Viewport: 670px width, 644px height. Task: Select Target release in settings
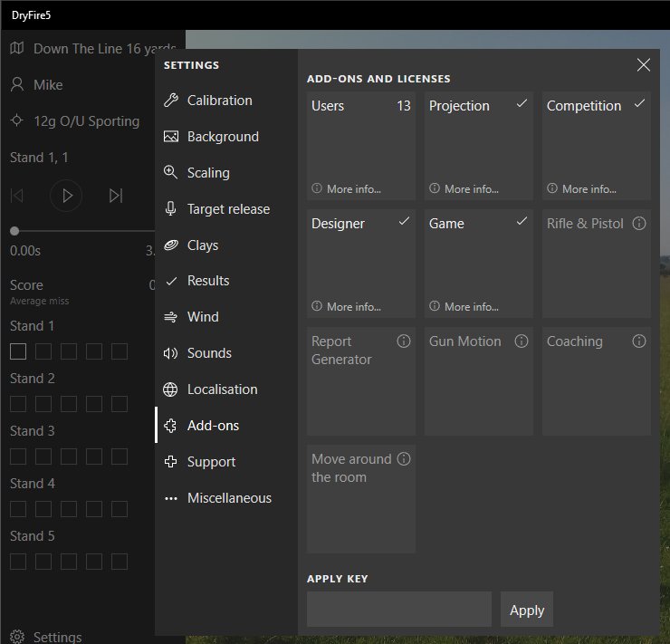[x=228, y=209]
